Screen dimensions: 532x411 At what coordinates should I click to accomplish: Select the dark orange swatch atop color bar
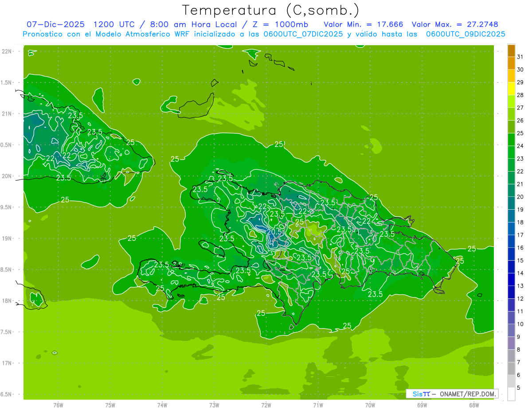click(511, 51)
